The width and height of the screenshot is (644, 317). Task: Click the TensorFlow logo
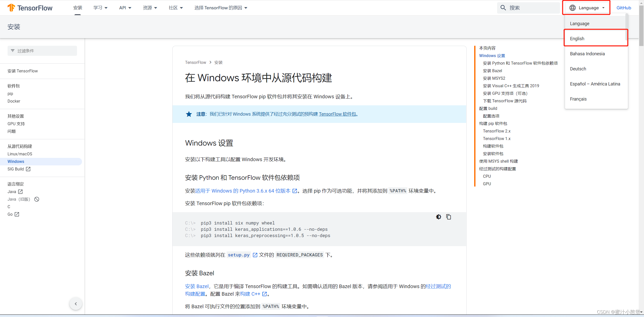point(30,8)
